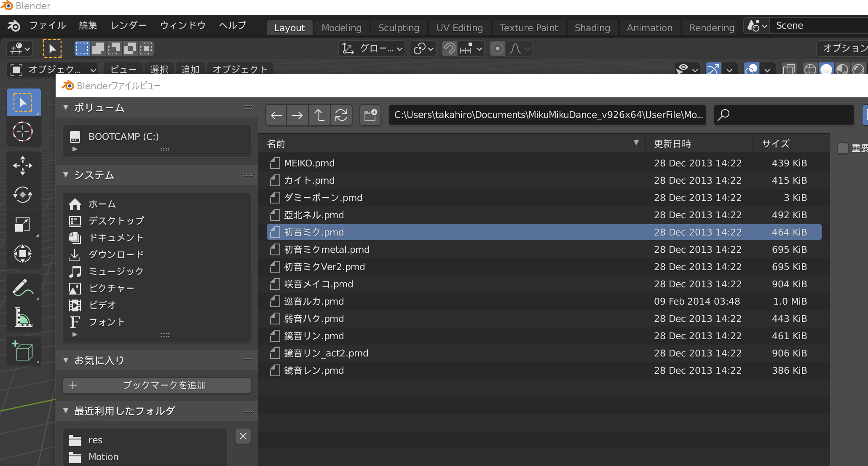
Task: Go up to parent directory
Action: pyautogui.click(x=319, y=115)
